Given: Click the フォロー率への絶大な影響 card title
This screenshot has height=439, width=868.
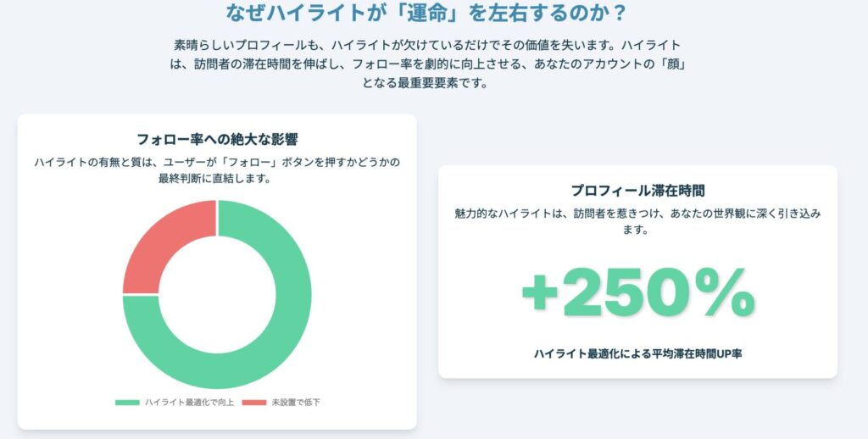Looking at the screenshot, I should pos(217,139).
